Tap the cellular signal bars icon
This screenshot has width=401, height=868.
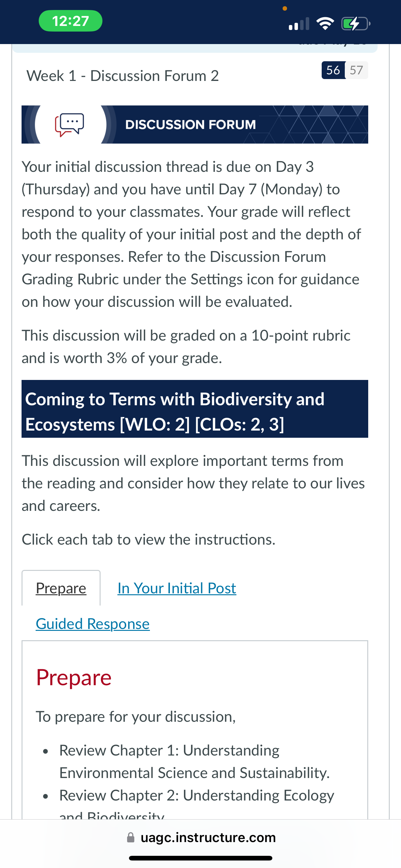click(x=299, y=24)
